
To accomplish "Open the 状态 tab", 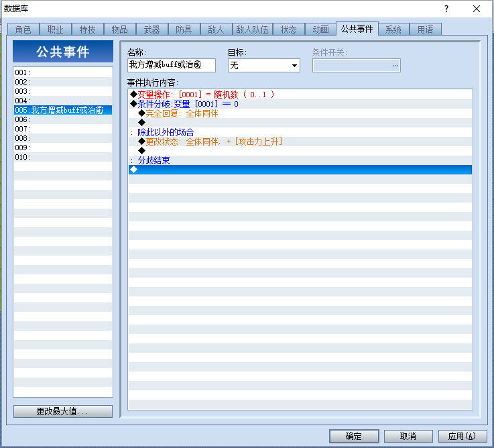I will tap(289, 30).
